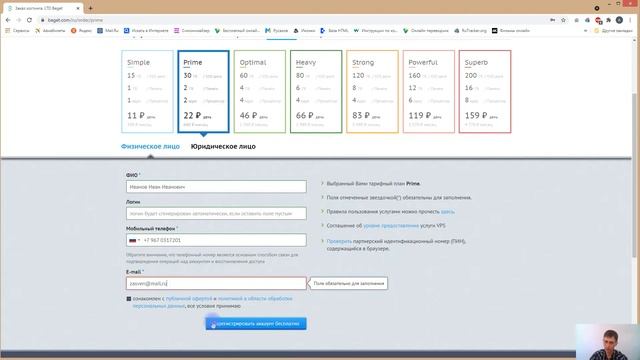640x360 pixels.
Task: Open the Chrome profile avatar
Action: [x=619, y=20]
